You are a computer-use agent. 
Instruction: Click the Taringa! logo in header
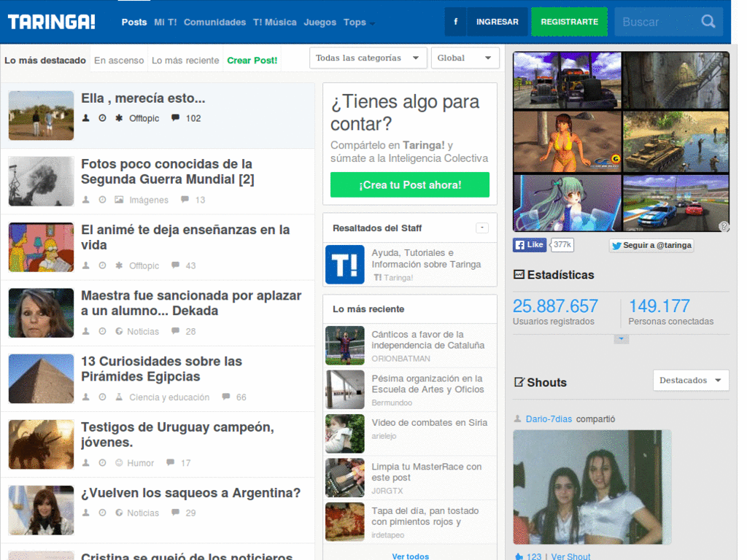[52, 22]
